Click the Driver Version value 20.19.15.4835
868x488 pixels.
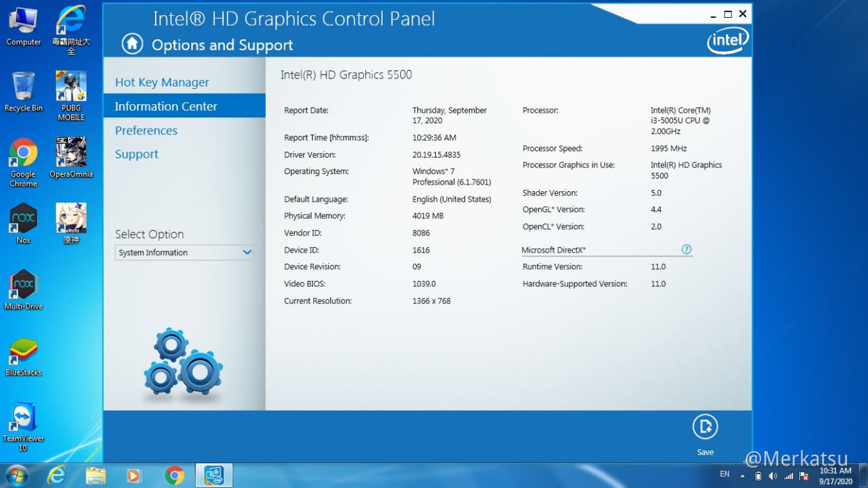coord(437,155)
